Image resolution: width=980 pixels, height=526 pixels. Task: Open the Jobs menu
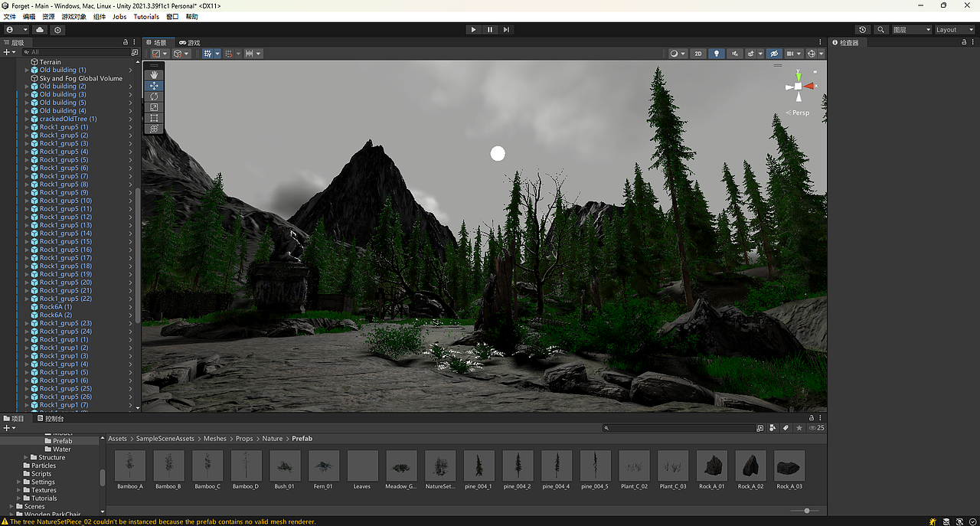click(x=119, y=16)
